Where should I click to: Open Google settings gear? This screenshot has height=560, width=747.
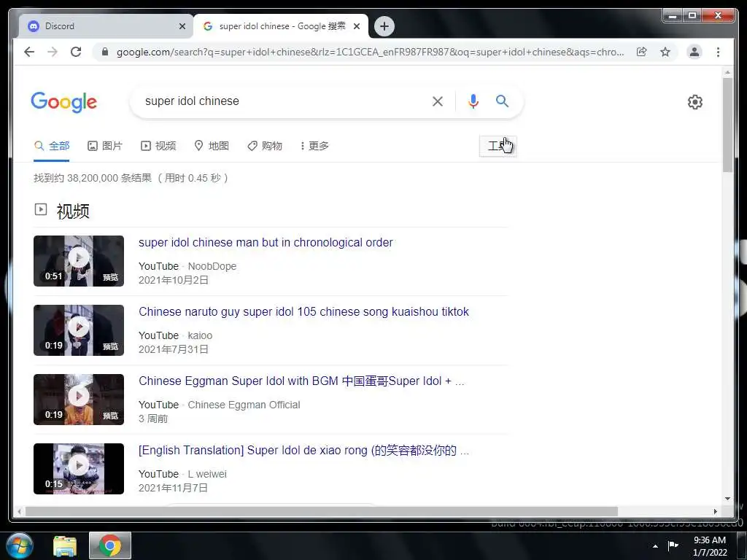(694, 102)
